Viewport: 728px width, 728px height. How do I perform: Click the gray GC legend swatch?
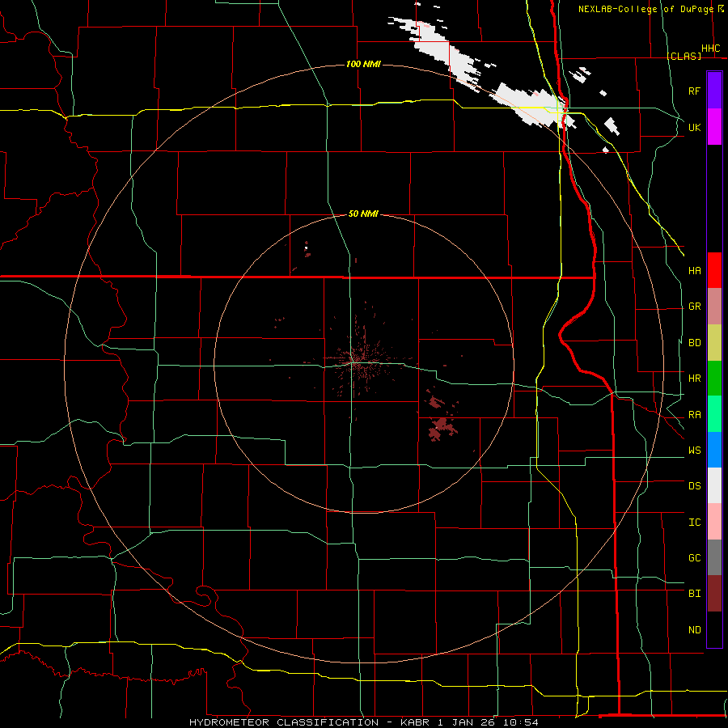[714, 557]
